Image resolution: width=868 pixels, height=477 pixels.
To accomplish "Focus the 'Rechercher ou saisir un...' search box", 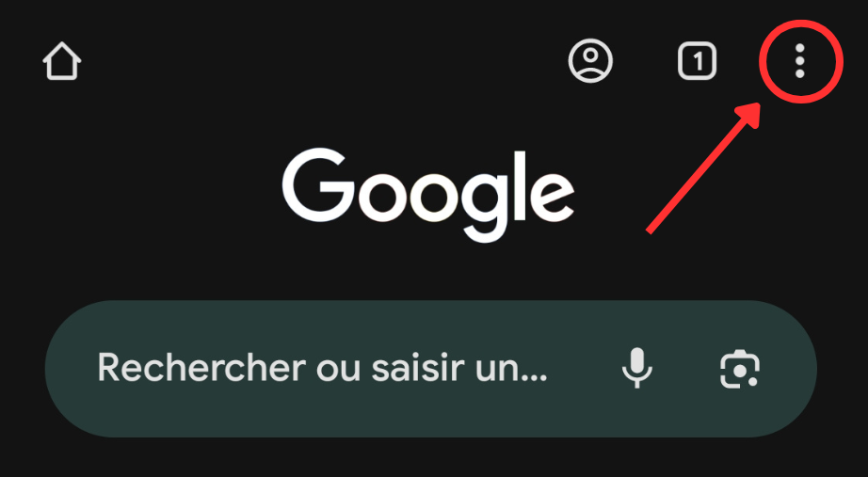I will [430, 369].
